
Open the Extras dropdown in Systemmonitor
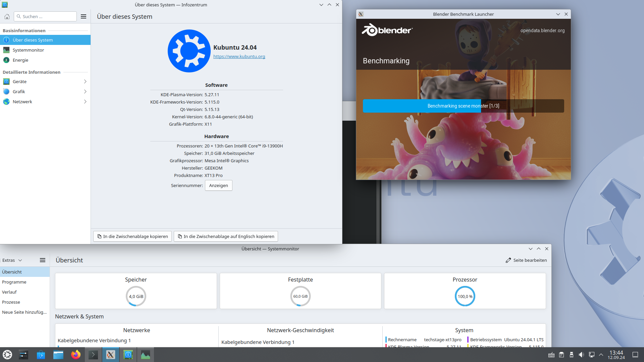pyautogui.click(x=12, y=260)
